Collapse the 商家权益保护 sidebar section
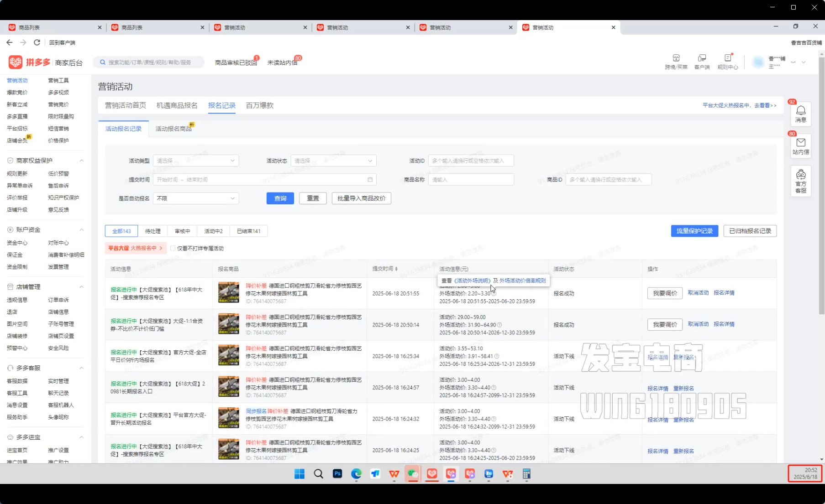This screenshot has width=825, height=504. tap(82, 161)
